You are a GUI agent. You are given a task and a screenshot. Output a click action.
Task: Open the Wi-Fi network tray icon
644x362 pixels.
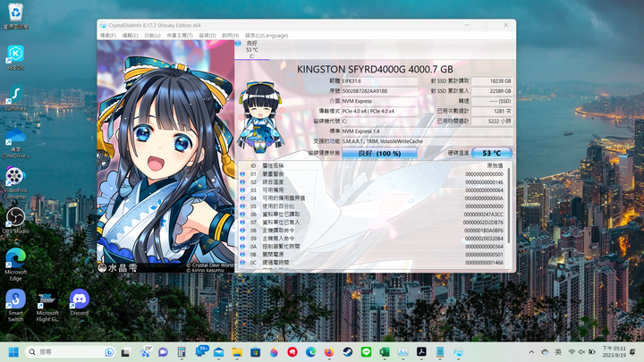[x=572, y=352]
